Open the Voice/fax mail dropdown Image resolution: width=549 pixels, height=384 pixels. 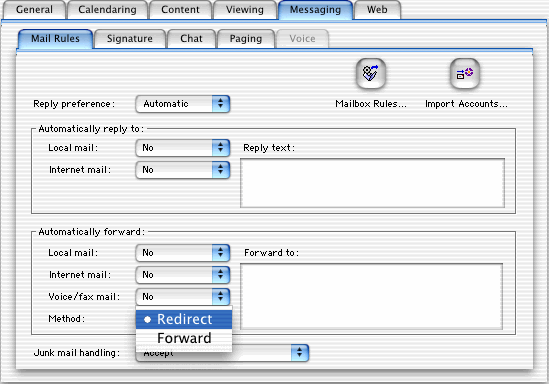click(183, 296)
